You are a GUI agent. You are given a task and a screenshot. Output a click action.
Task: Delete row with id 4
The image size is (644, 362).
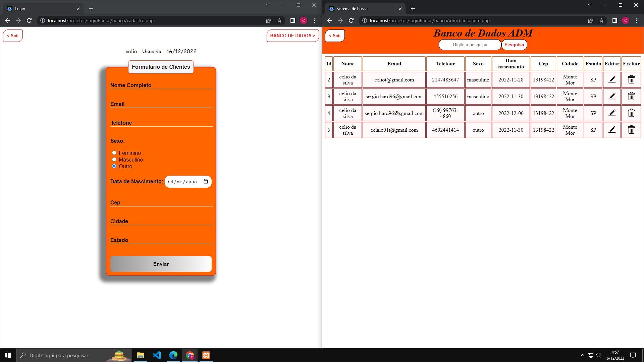pos(631,113)
